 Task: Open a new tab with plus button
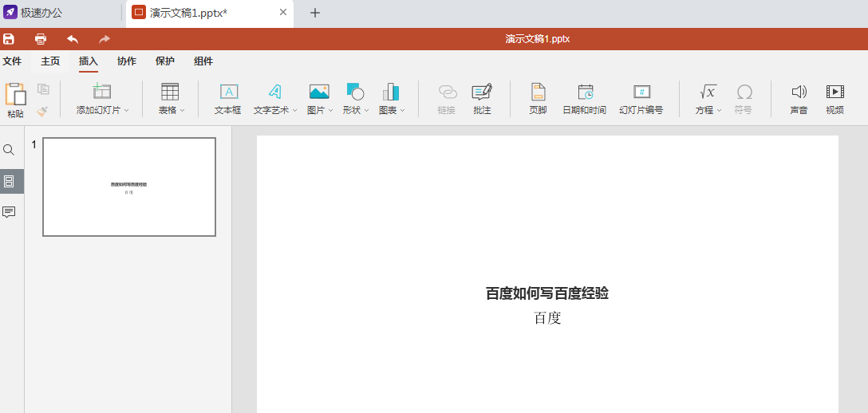(x=315, y=13)
